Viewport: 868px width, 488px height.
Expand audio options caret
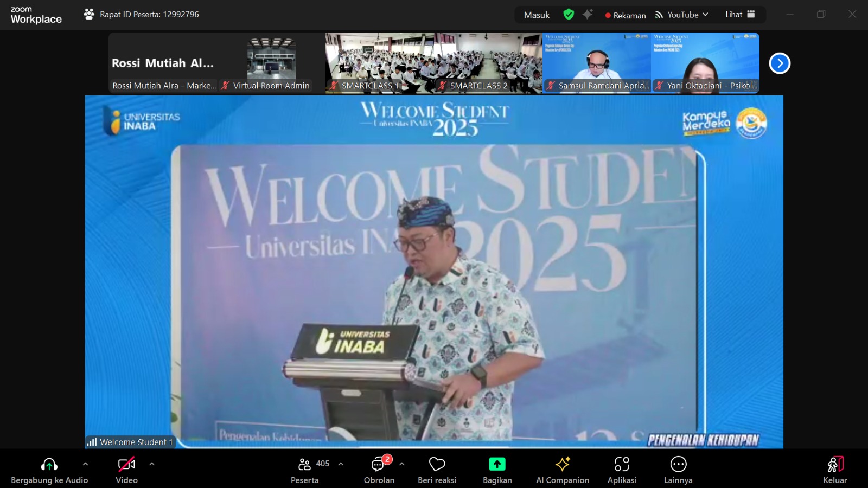[85, 464]
